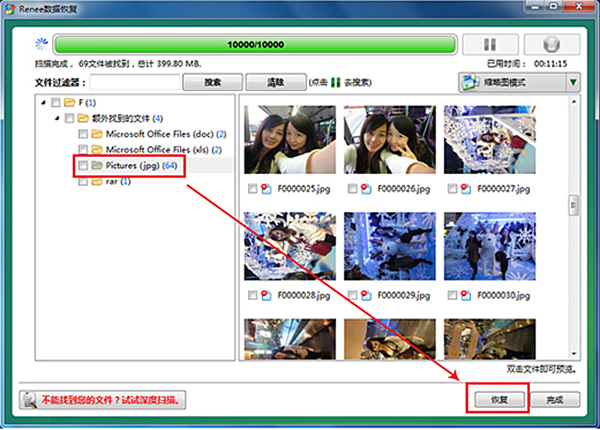Viewport: 600px width, 430px height.
Task: Click the file icon beside F0000028.jpg
Action: 266,295
